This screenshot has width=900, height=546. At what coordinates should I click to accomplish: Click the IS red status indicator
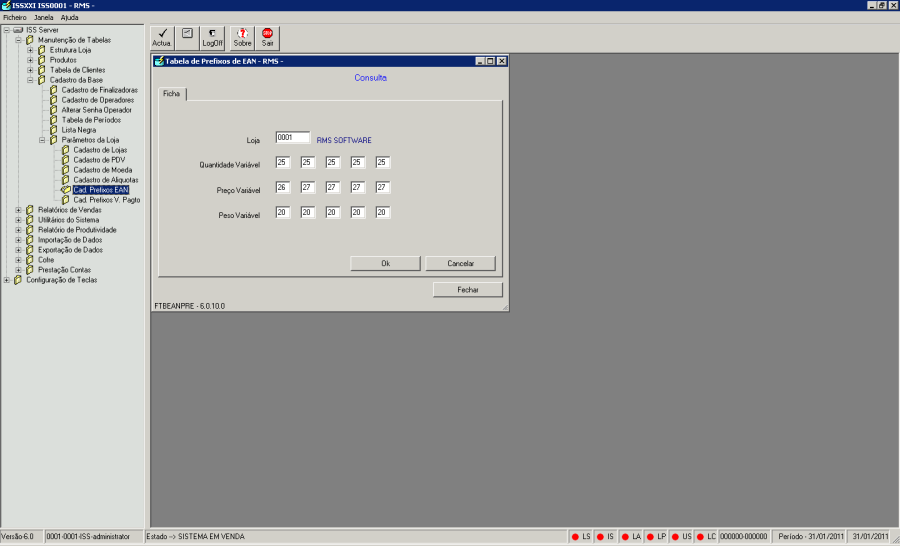click(600, 537)
